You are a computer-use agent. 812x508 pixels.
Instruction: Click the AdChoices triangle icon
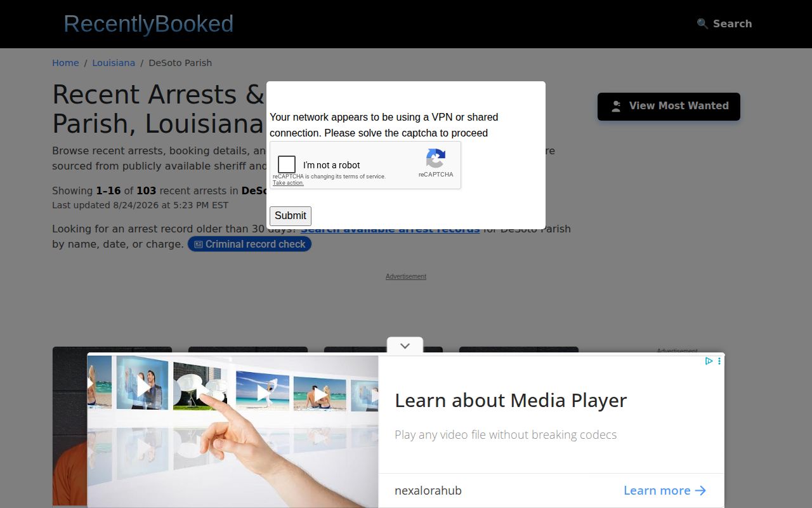709,361
